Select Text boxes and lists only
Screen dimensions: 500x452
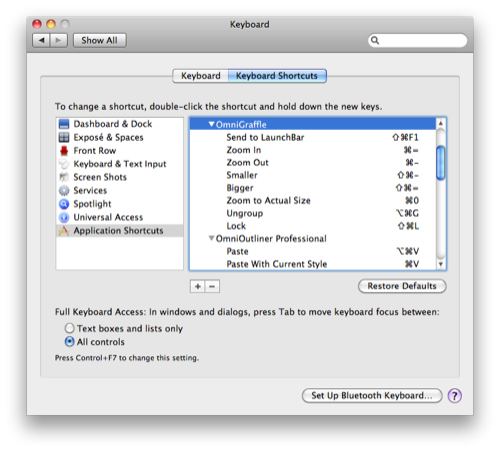coord(69,328)
